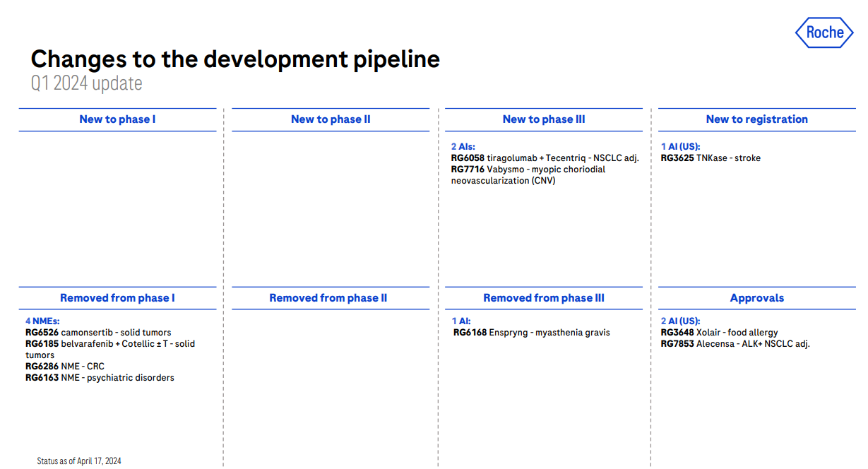Click the 'Q1 2024 update' subtitle

(86, 83)
